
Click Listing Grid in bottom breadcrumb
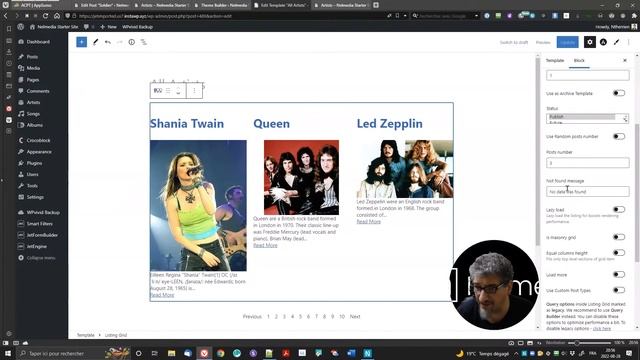coord(116,335)
